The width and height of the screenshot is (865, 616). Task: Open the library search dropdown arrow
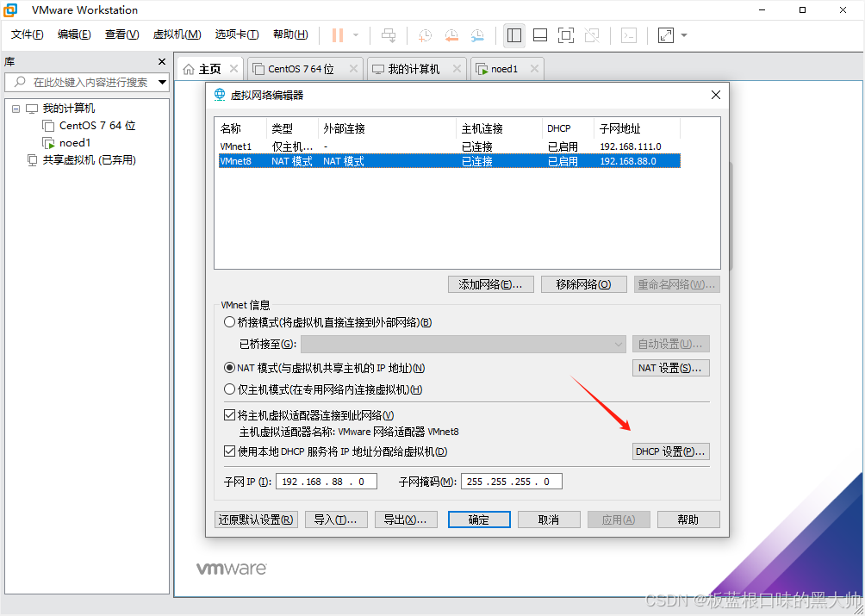tap(162, 82)
